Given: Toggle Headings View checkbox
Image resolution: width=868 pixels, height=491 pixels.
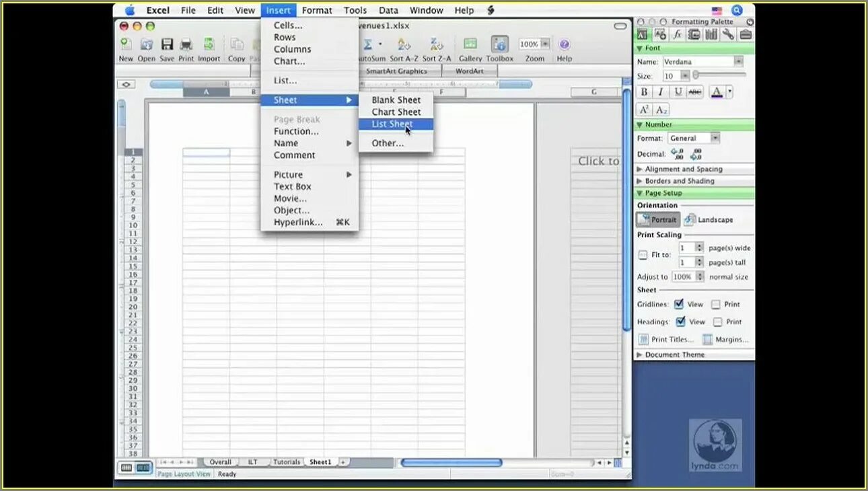Looking at the screenshot, I should pos(680,322).
